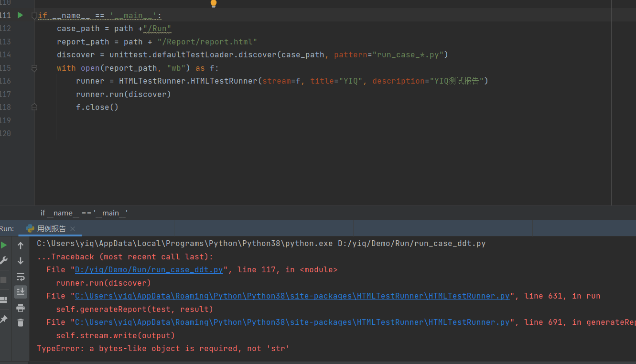Screen dimensions: 636x364
Task: Rerun the script with the Run panel play icon
Action: [4, 245]
